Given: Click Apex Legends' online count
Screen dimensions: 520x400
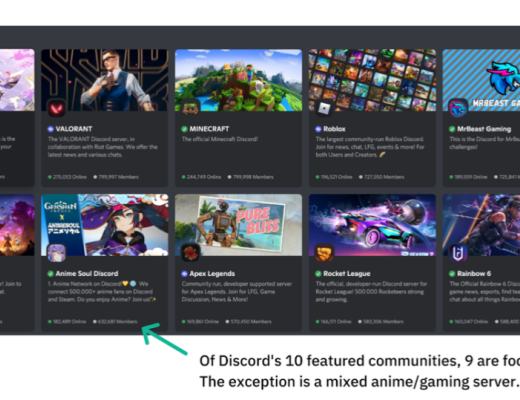Looking at the screenshot, I should click(x=200, y=322).
